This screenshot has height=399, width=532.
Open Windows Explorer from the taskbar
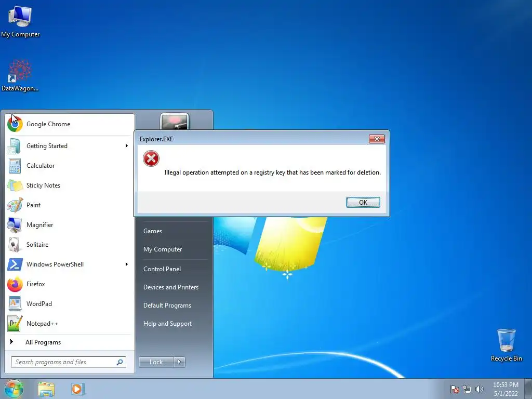pos(46,389)
